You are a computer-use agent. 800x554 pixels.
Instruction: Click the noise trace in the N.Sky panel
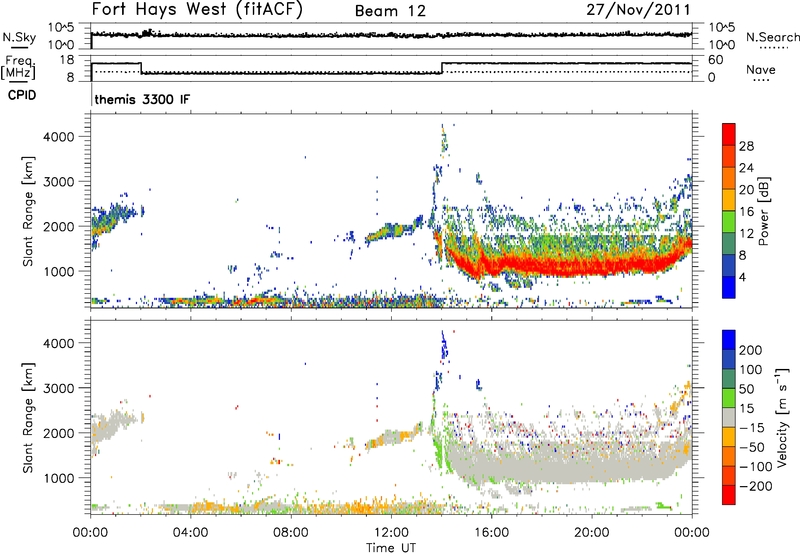point(391,35)
